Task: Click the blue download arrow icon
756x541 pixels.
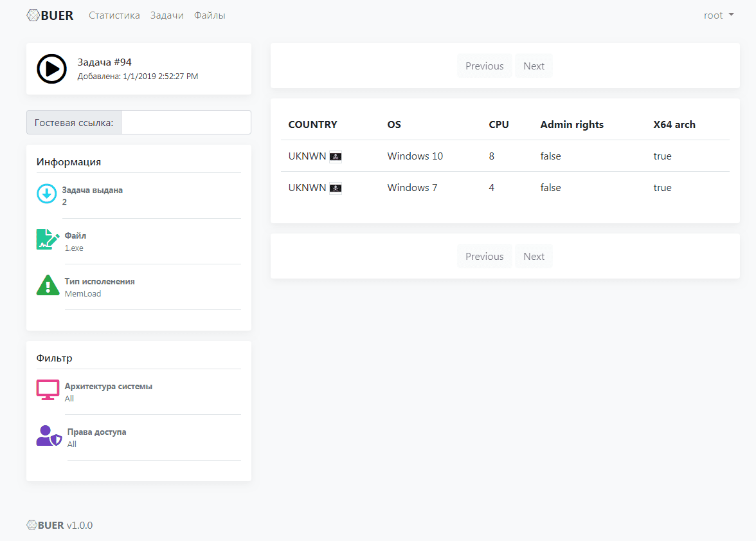Action: pyautogui.click(x=47, y=194)
